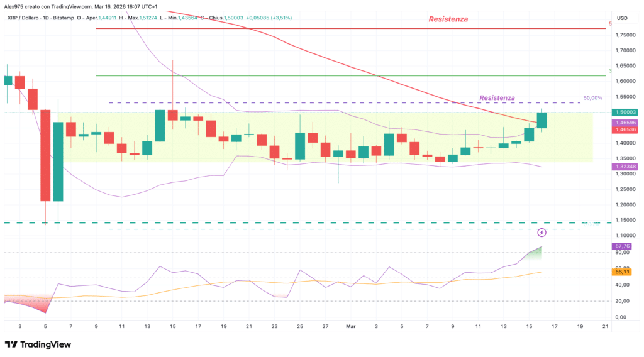
Task: Click the TradingView logo
Action: click(38, 344)
